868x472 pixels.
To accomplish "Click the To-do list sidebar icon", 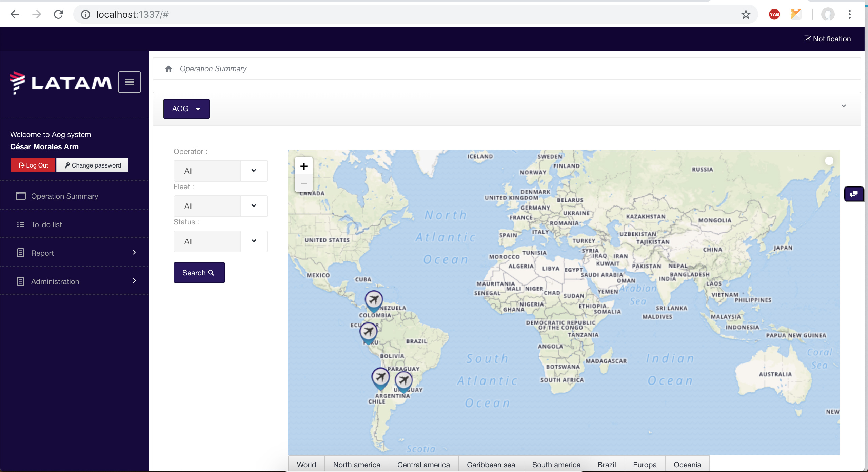I will point(21,224).
